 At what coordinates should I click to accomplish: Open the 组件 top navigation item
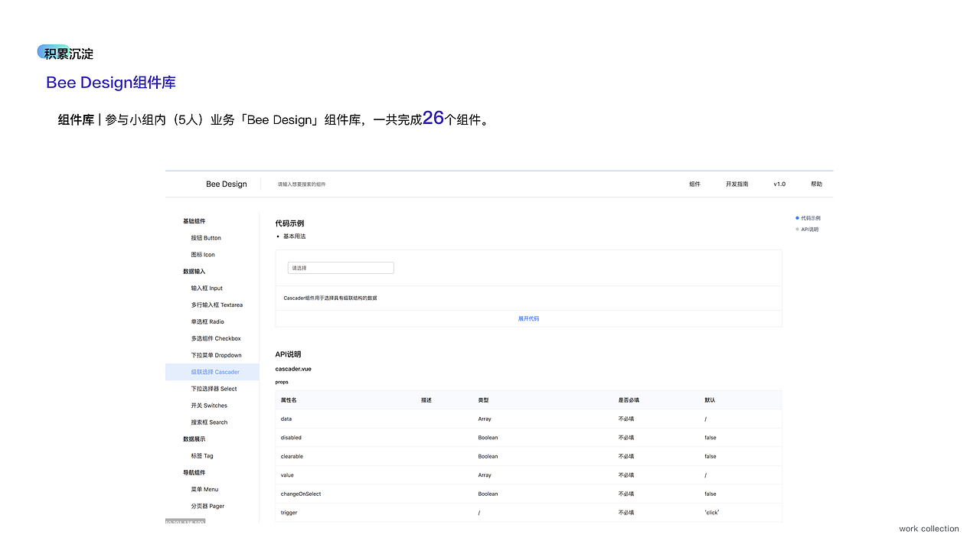pos(694,184)
